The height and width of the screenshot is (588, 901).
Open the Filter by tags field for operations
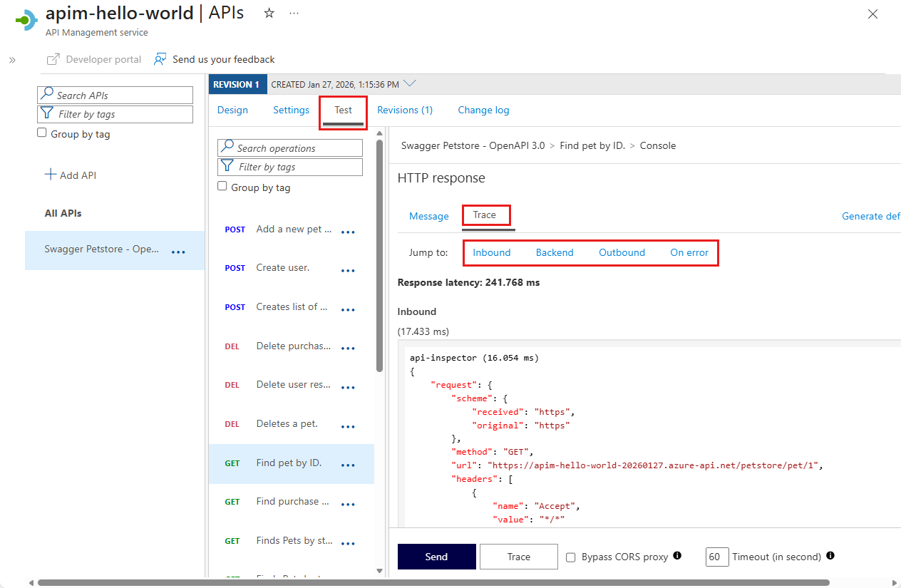289,167
